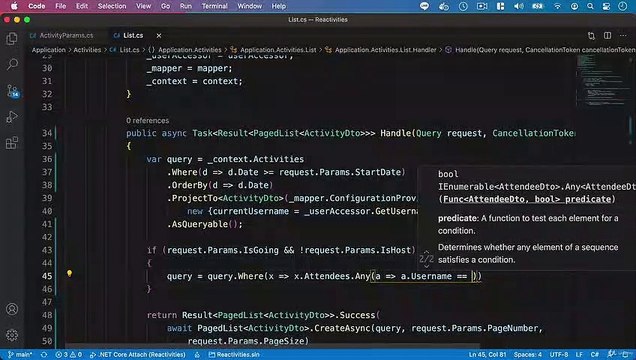Click the 0 references CodeLens link
The image size is (636, 360).
(147, 120)
